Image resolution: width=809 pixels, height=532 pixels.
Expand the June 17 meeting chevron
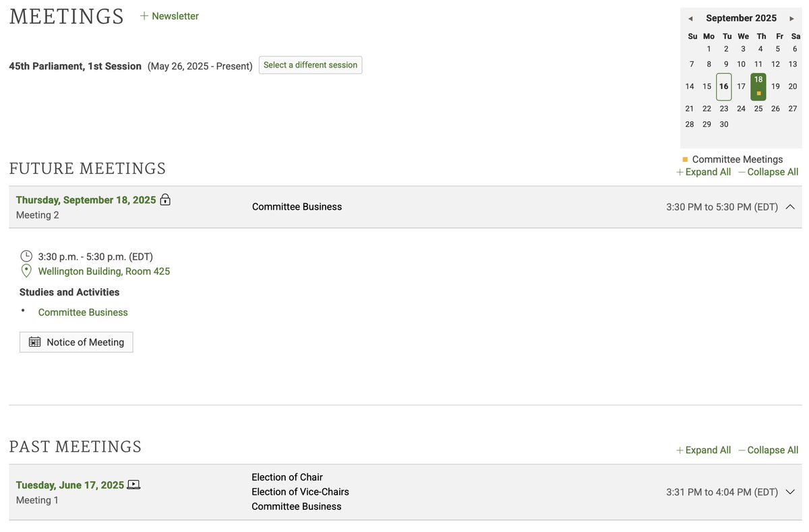[x=791, y=492]
